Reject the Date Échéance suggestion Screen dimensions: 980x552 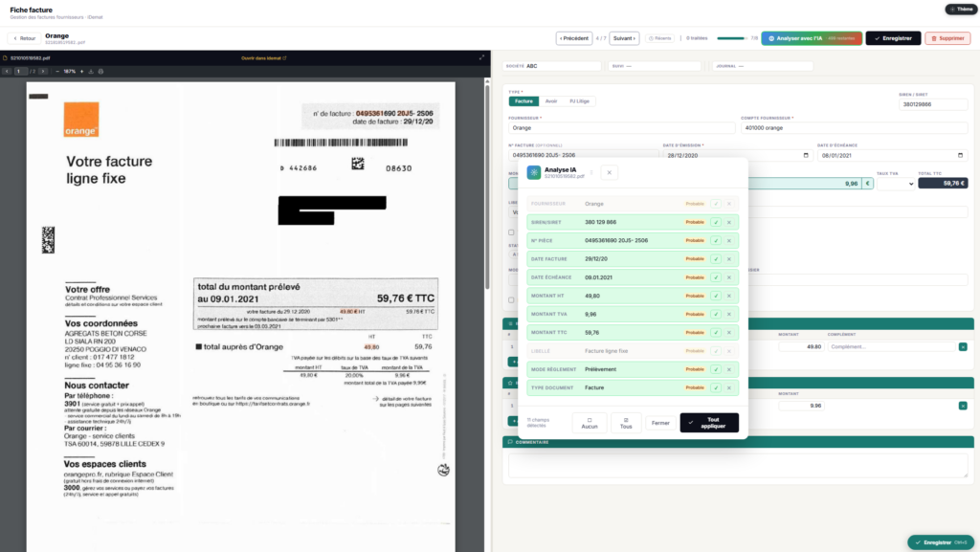click(728, 277)
